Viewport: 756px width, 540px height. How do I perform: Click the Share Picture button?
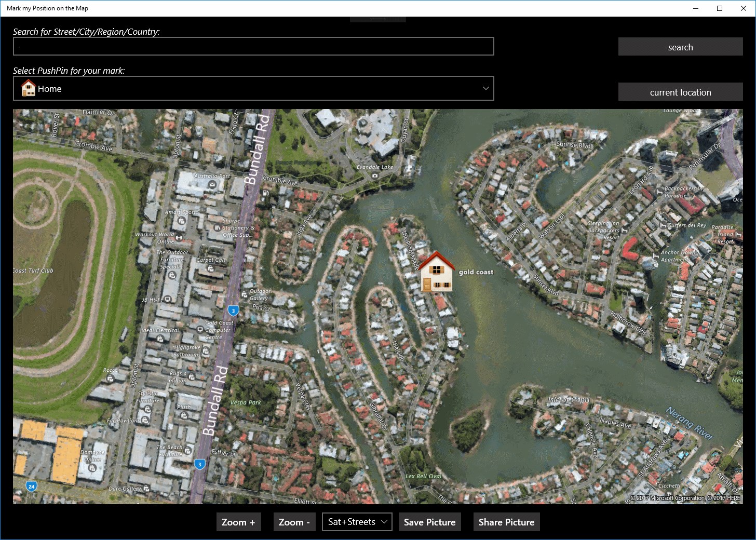click(506, 522)
